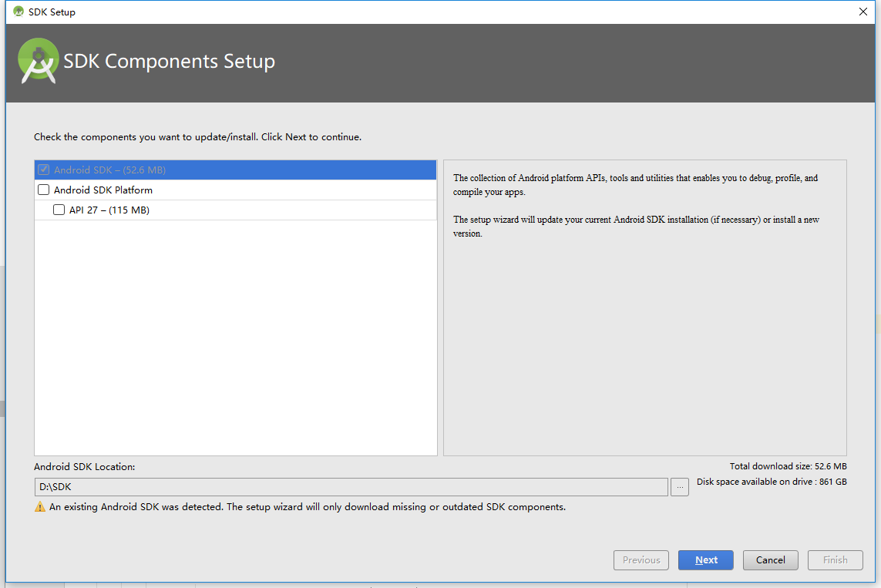Check the API 27 (115 MB) checkbox
This screenshot has width=881, height=588.
pyautogui.click(x=59, y=210)
